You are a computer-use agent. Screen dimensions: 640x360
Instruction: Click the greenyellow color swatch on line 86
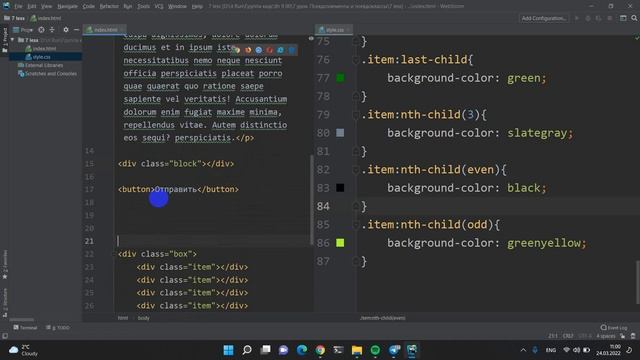coord(340,243)
